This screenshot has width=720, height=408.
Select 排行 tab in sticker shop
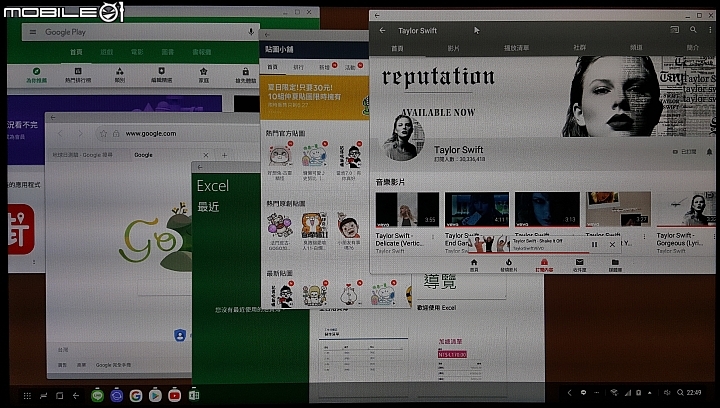pyautogui.click(x=298, y=67)
